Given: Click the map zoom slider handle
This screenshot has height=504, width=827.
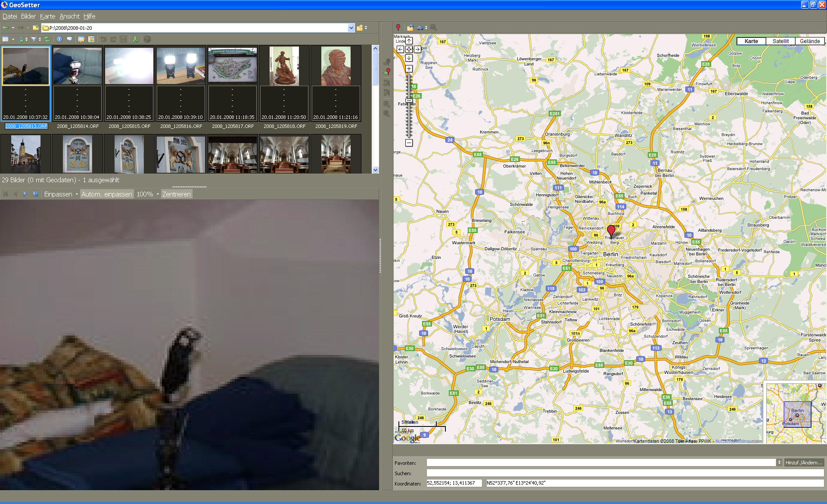Looking at the screenshot, I should tap(409, 101).
